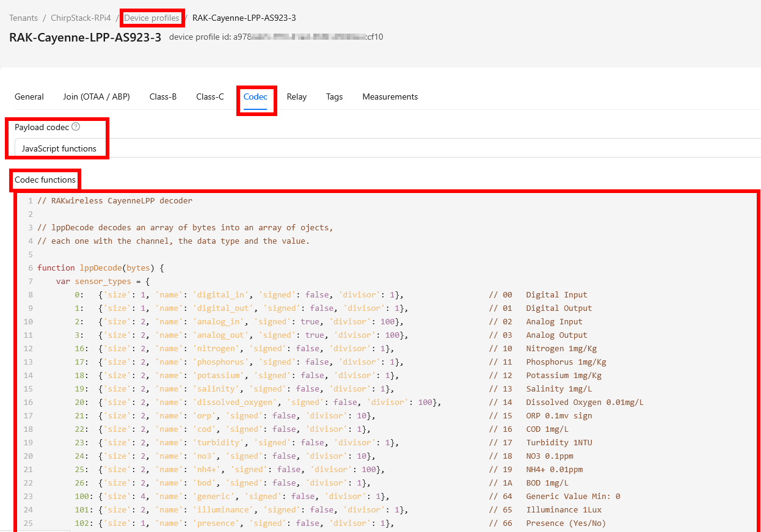The image size is (761, 532).
Task: Open ChirpStack-RPi4 breadcrumb link
Action: pyautogui.click(x=81, y=18)
